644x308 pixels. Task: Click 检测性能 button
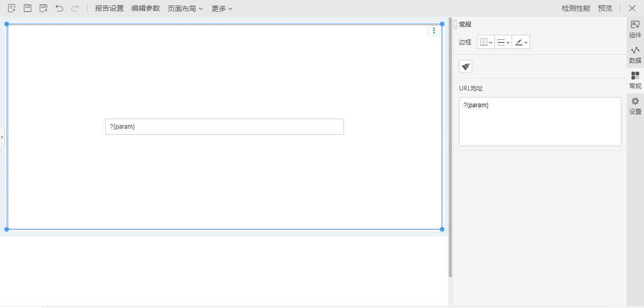576,8
